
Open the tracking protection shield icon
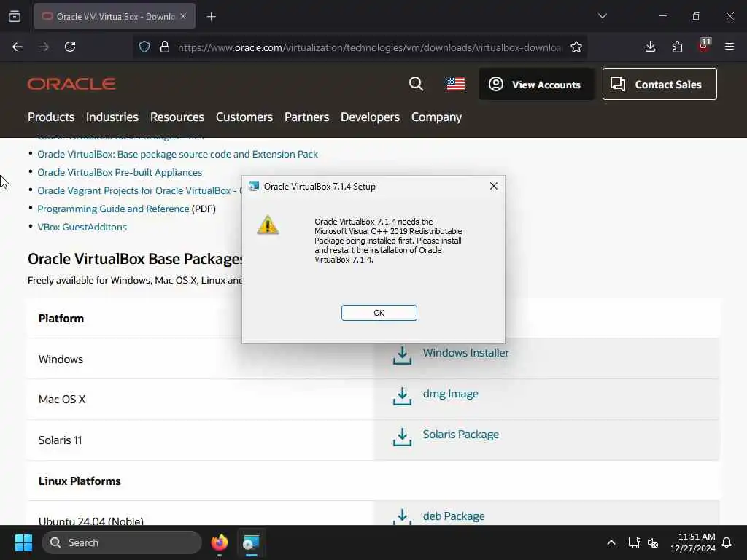click(144, 47)
